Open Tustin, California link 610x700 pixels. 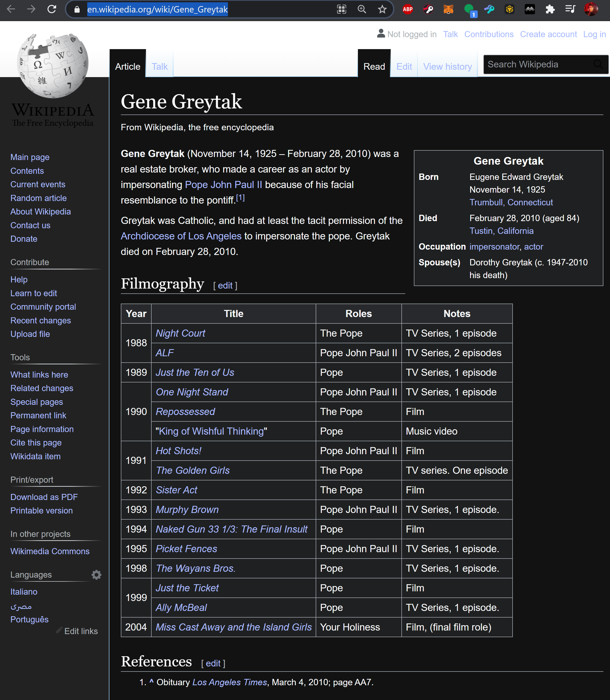[x=501, y=231]
